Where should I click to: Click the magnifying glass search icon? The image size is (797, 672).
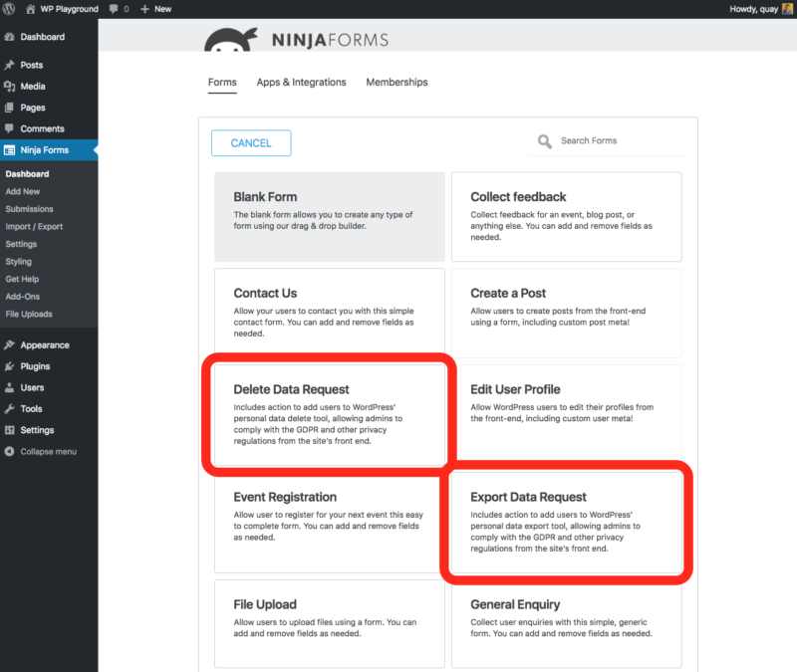pos(543,142)
